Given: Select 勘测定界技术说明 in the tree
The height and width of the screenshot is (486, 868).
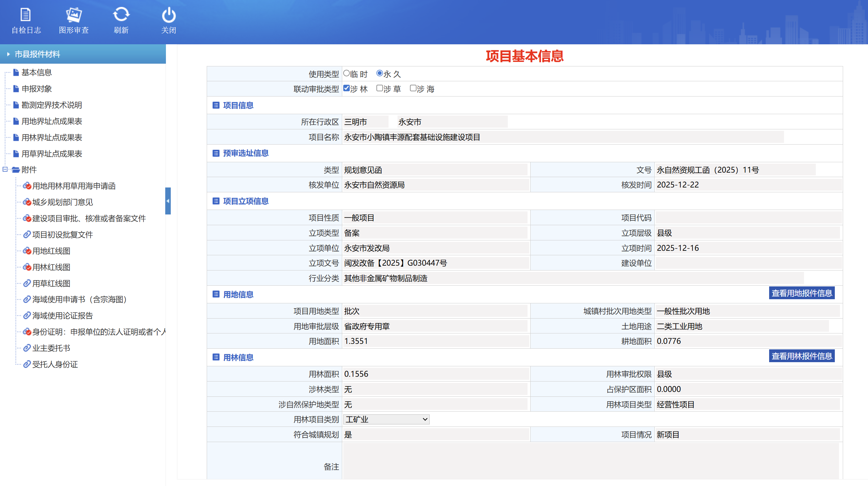Looking at the screenshot, I should click(52, 105).
